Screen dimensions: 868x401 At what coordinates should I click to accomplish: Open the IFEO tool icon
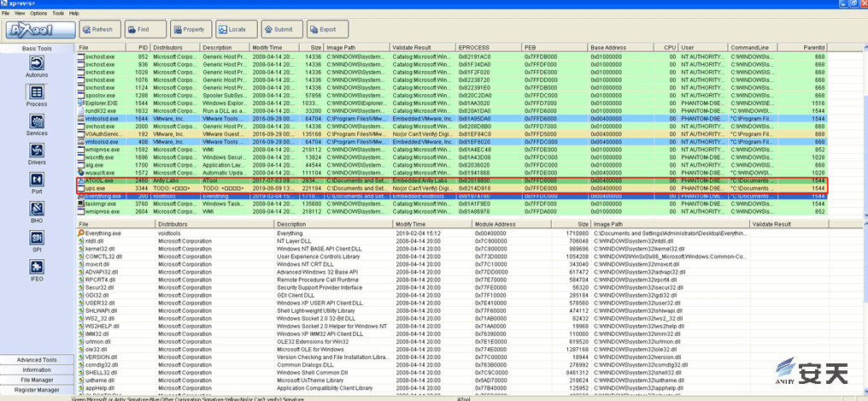coord(37,268)
